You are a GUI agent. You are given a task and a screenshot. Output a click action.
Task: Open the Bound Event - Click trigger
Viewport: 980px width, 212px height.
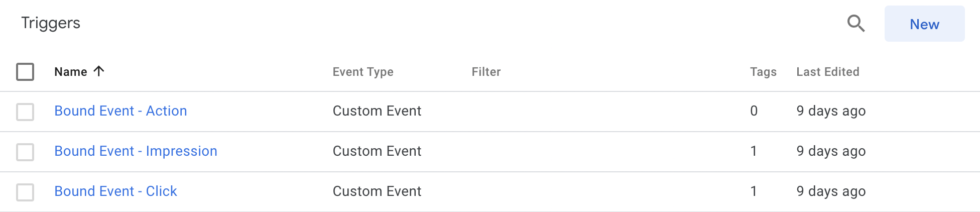[x=115, y=191]
